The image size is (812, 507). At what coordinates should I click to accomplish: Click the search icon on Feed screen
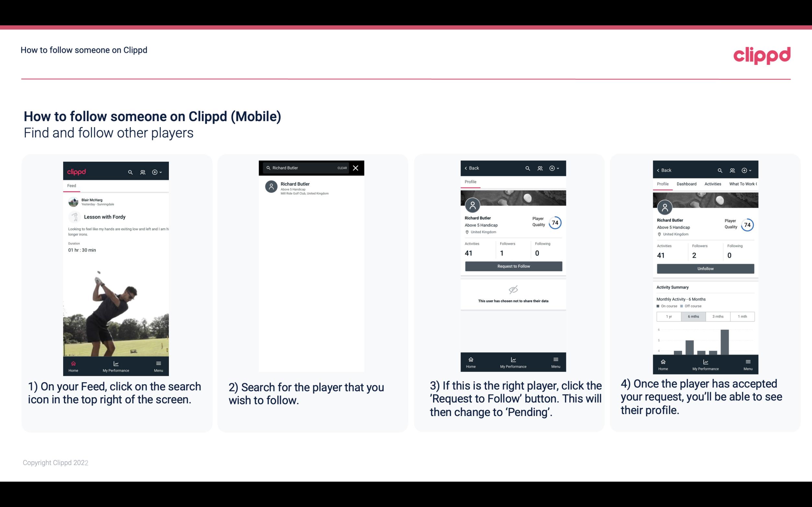130,172
